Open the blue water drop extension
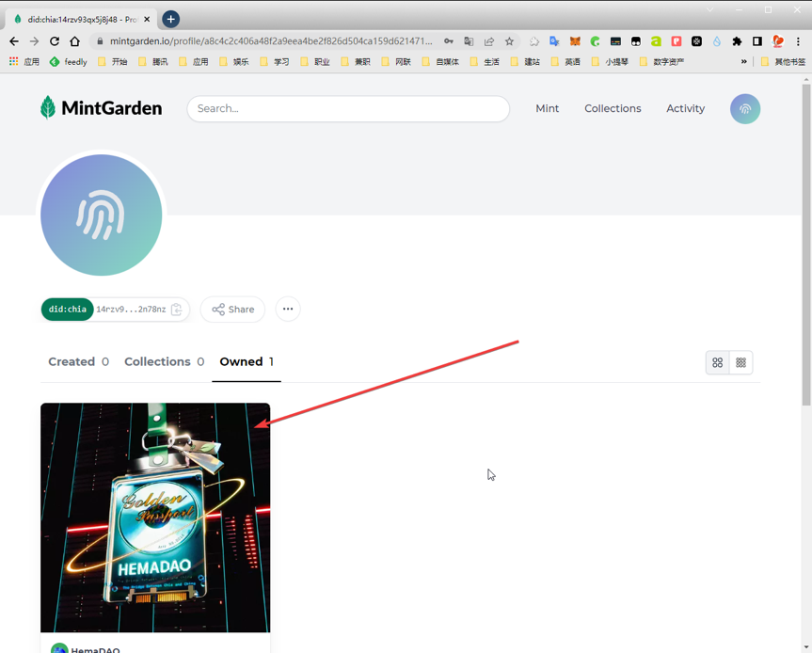Screen dimensions: 812x653 [717, 41]
